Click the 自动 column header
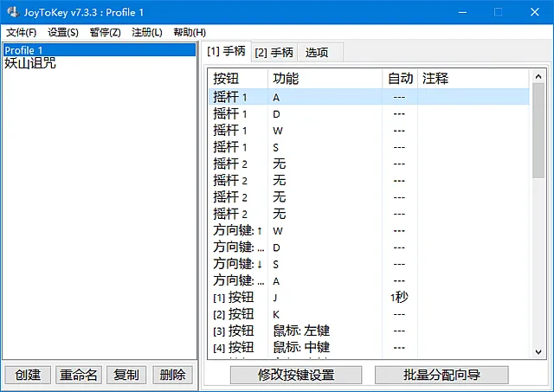554x392 pixels. click(x=400, y=79)
